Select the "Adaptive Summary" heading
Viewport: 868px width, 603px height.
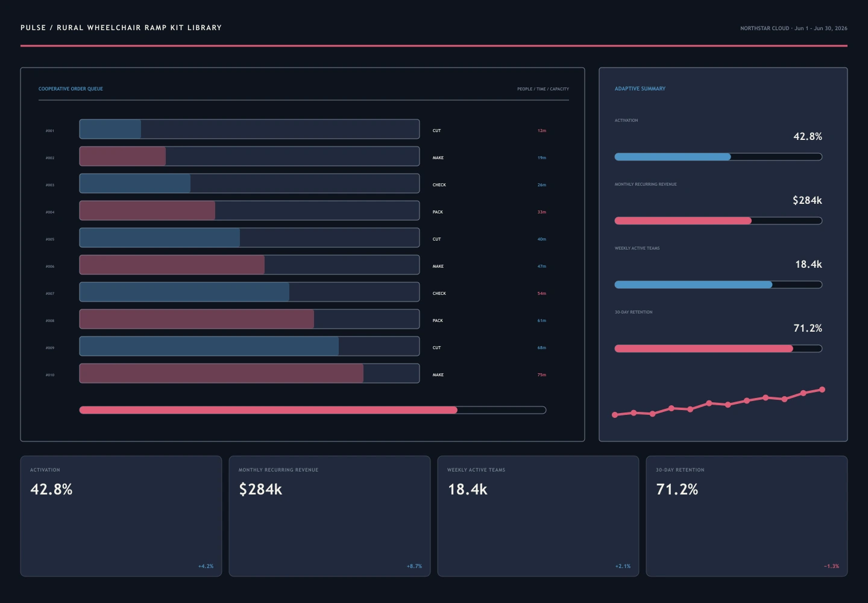(640, 89)
